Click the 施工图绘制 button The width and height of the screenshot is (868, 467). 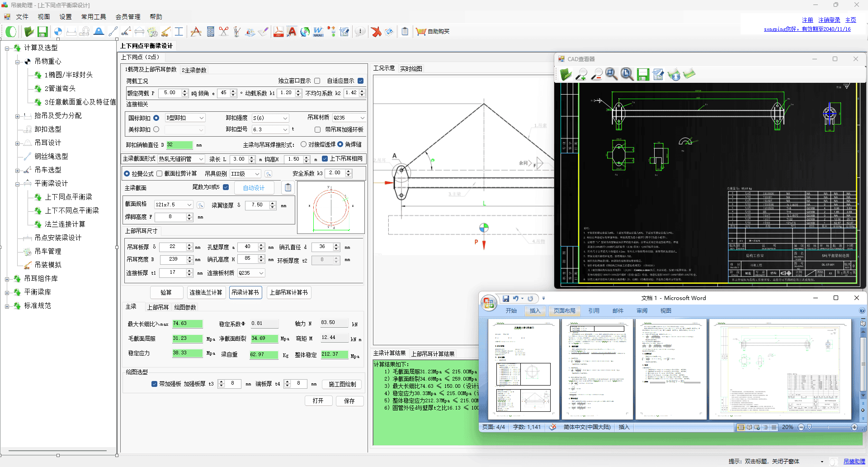[x=342, y=384]
